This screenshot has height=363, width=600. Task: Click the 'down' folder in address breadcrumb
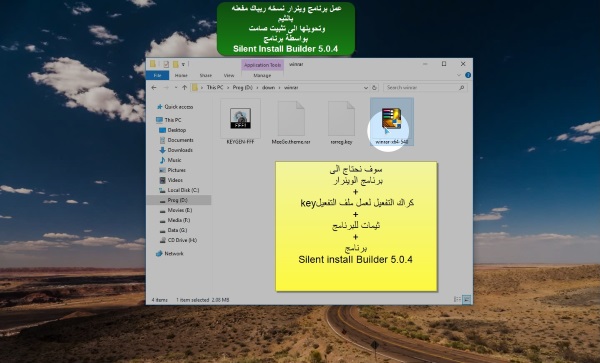[268, 88]
